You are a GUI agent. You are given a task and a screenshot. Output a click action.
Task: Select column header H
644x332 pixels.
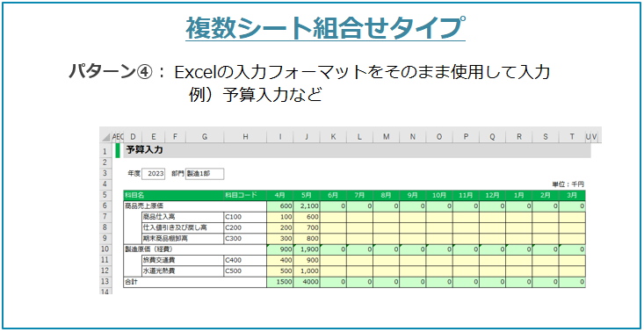[x=245, y=137]
